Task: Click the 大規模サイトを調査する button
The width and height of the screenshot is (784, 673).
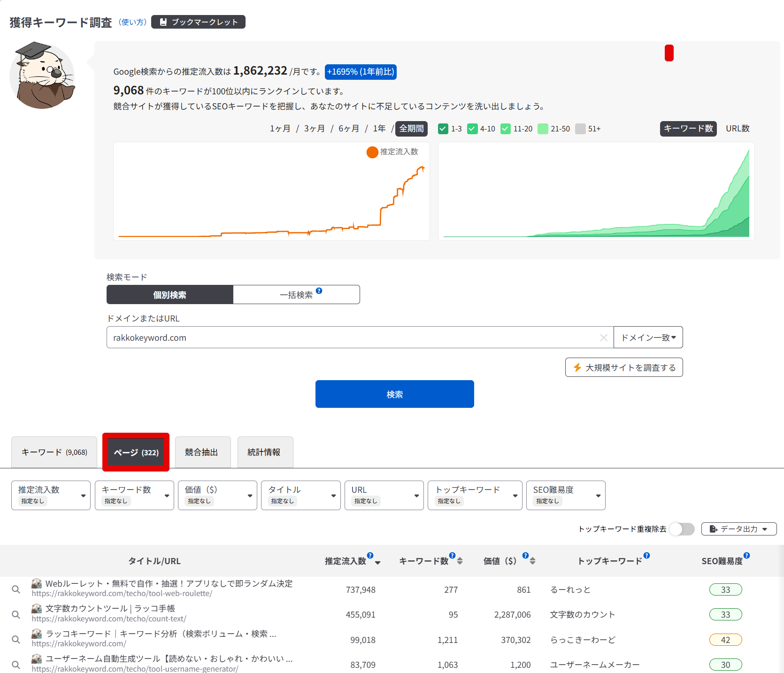Action: pos(623,367)
